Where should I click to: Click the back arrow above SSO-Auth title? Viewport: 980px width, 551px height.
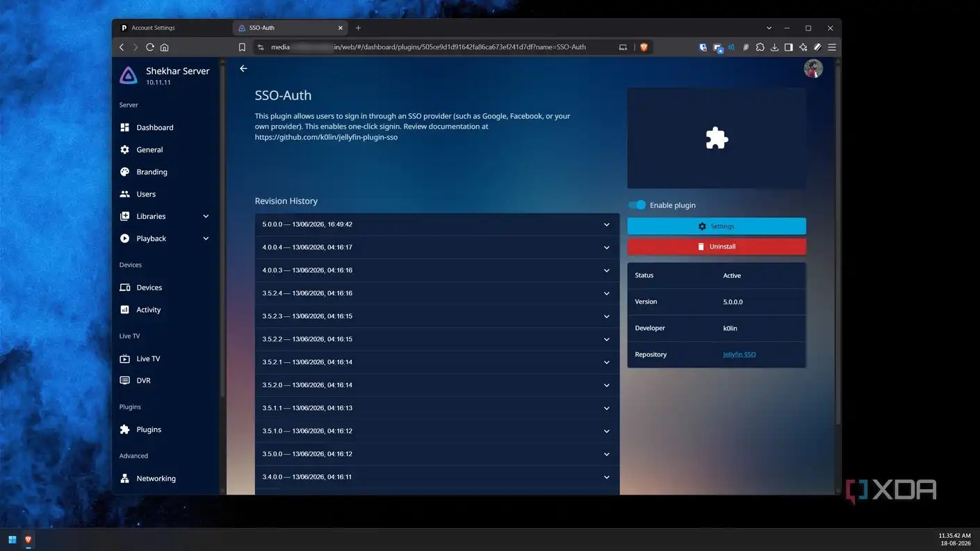(x=243, y=68)
